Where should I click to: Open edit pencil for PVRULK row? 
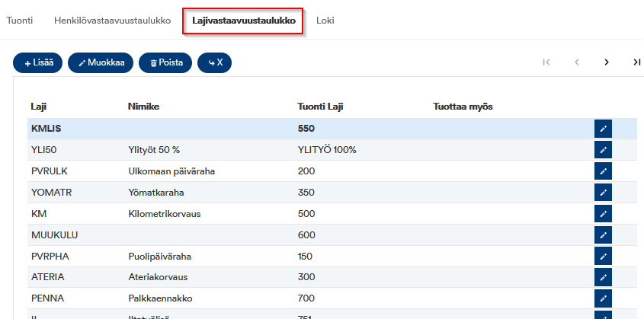[603, 171]
